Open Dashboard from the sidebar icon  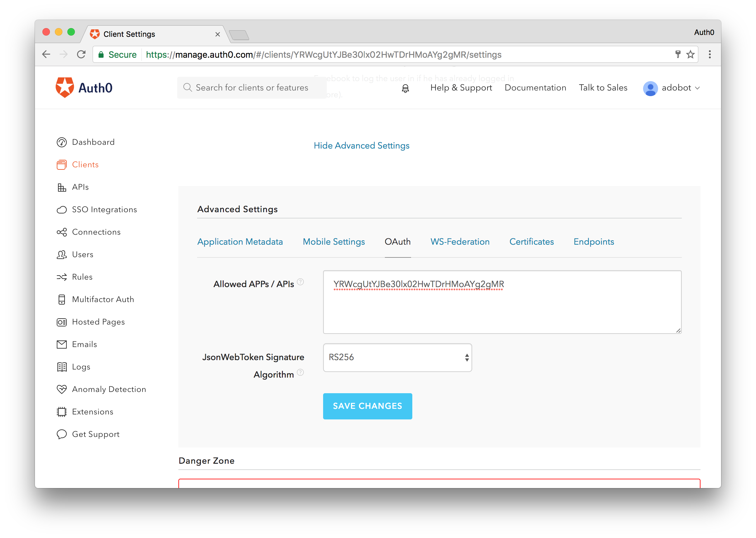click(61, 142)
